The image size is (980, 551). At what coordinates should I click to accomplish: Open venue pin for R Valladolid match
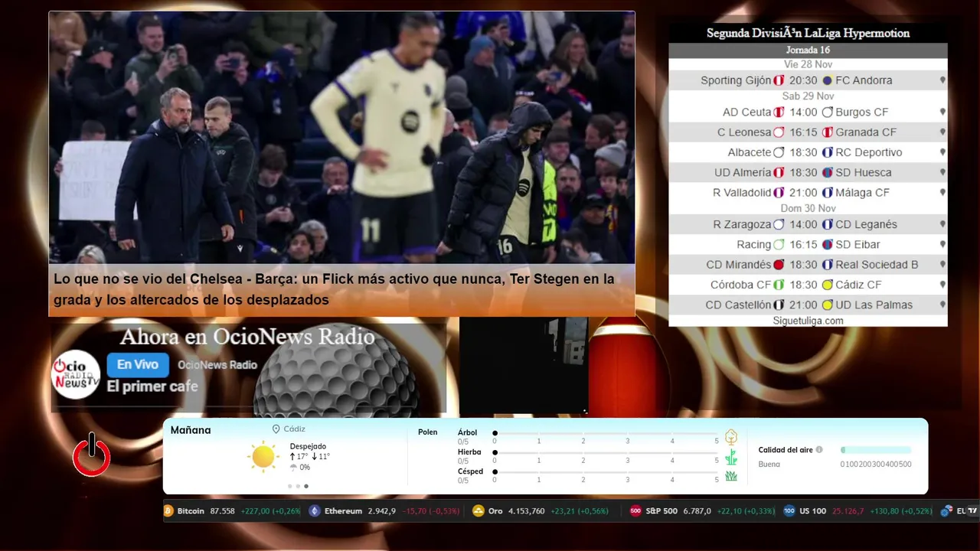point(942,193)
